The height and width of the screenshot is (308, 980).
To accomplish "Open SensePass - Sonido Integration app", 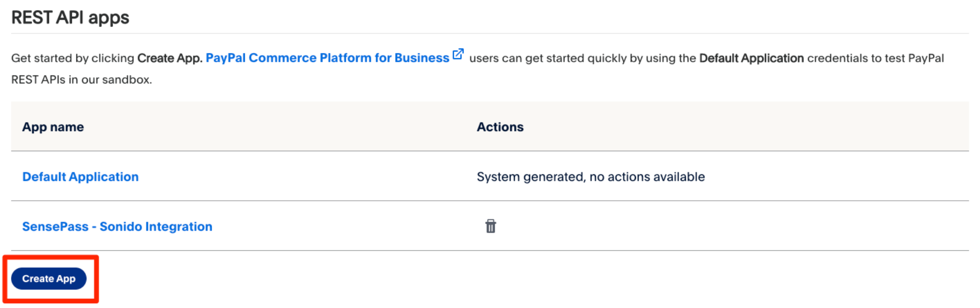I will point(117,227).
